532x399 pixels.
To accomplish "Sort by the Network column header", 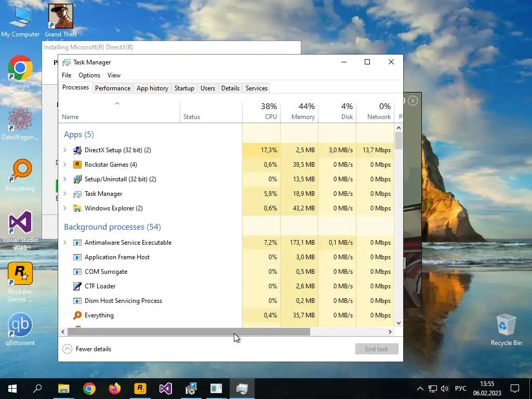I will (x=375, y=111).
